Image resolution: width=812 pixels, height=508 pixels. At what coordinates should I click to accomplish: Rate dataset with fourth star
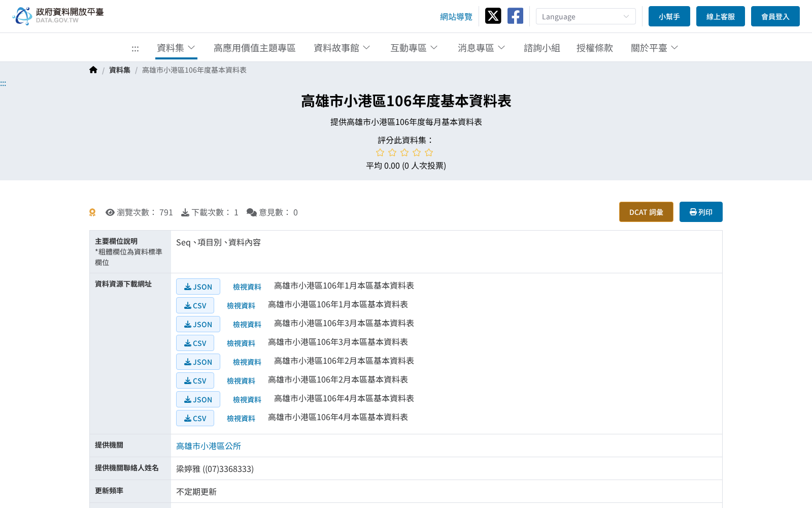pos(417,152)
